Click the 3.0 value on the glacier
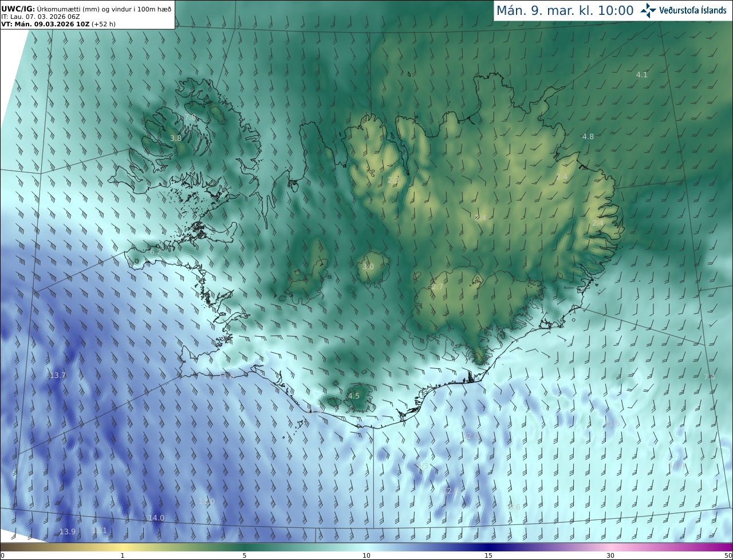Screen dimensions: 733x560 (x=368, y=267)
